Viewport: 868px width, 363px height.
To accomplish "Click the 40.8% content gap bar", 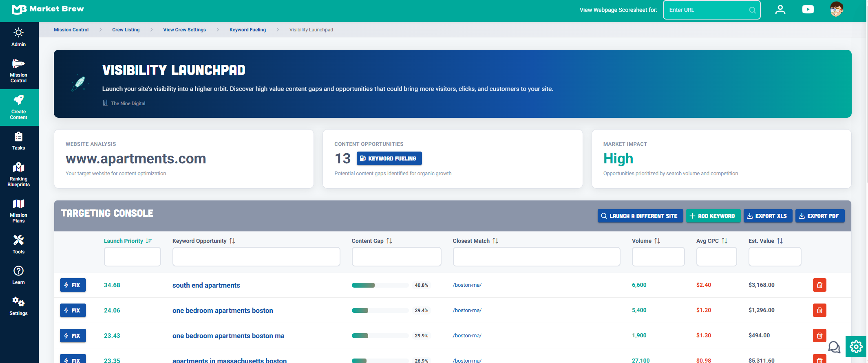I will (x=380, y=285).
